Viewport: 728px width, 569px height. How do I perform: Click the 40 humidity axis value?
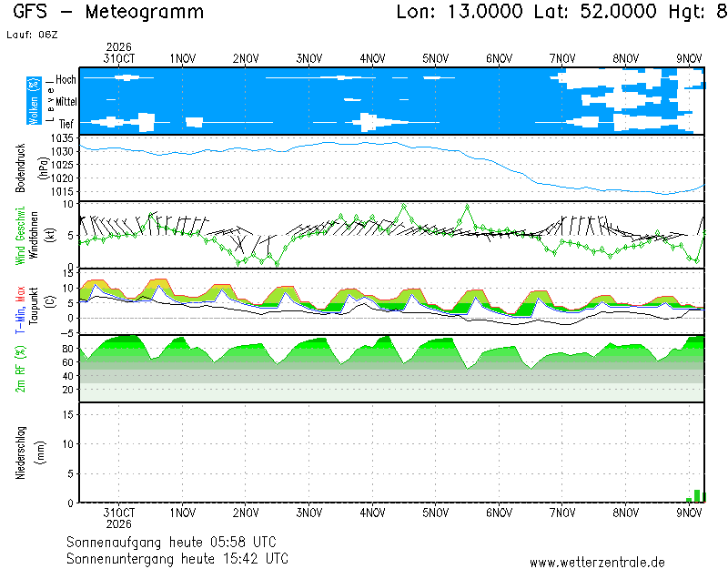coord(67,376)
